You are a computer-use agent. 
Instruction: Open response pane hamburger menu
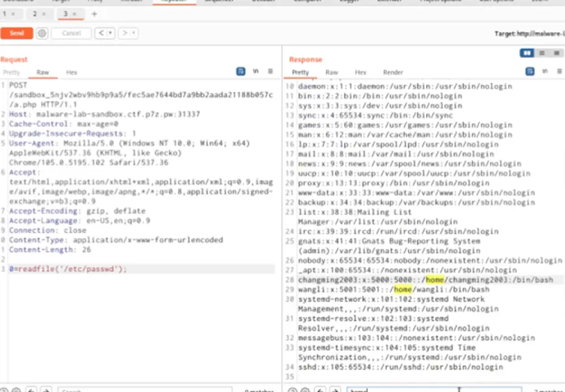tap(560, 72)
